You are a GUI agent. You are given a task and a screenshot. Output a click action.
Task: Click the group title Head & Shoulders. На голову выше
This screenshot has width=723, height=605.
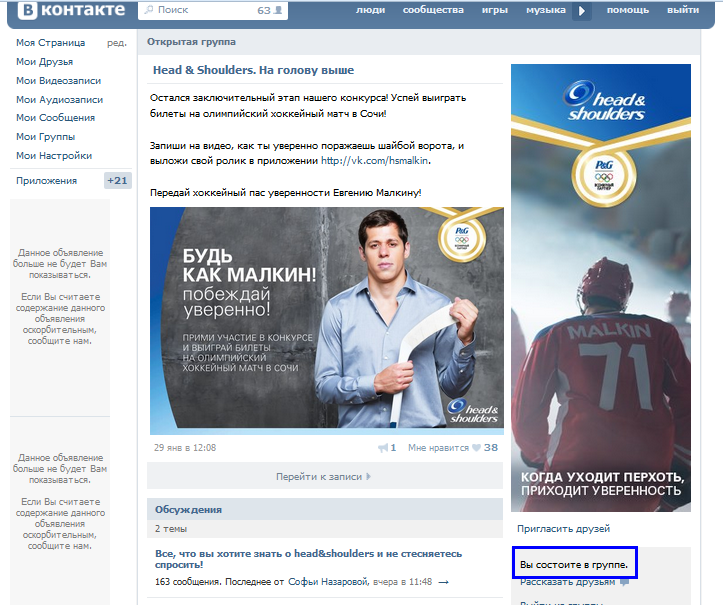point(253,70)
